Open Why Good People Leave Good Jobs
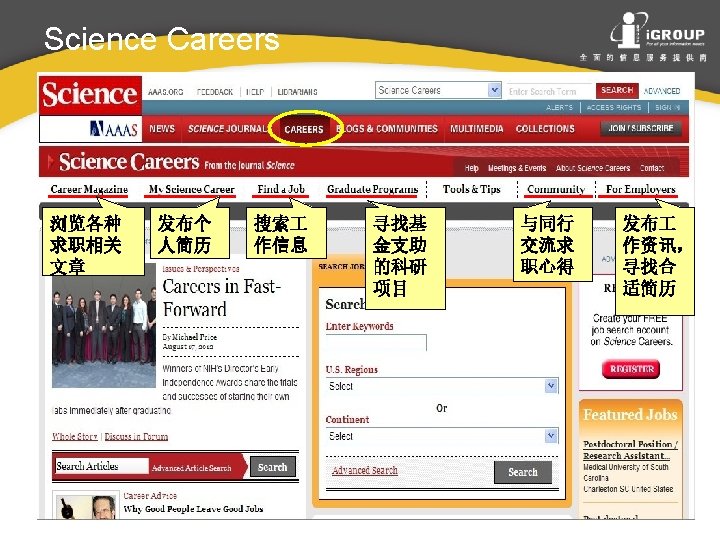 pos(193,509)
